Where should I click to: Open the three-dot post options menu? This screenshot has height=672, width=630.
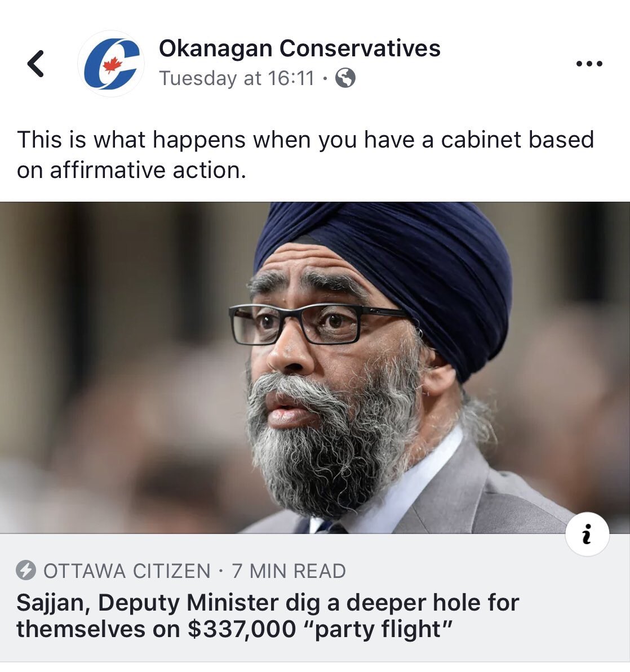(x=589, y=64)
